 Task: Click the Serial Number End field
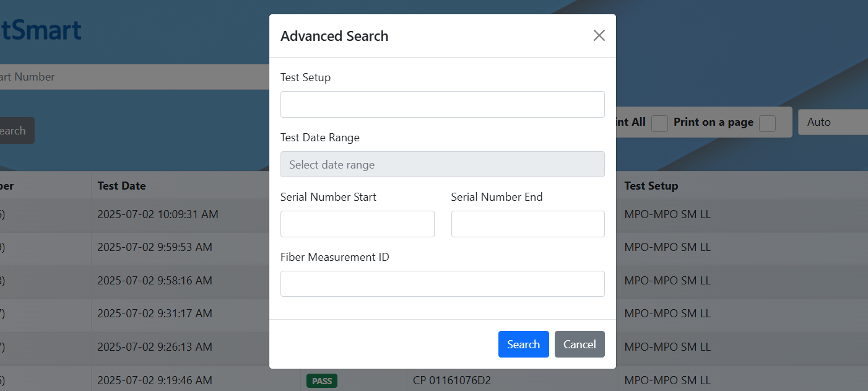point(527,224)
